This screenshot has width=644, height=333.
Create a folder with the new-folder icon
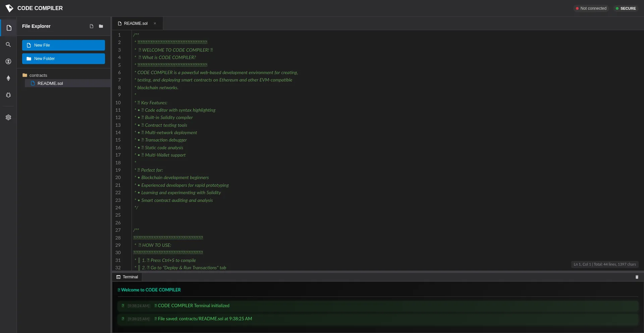click(x=101, y=26)
